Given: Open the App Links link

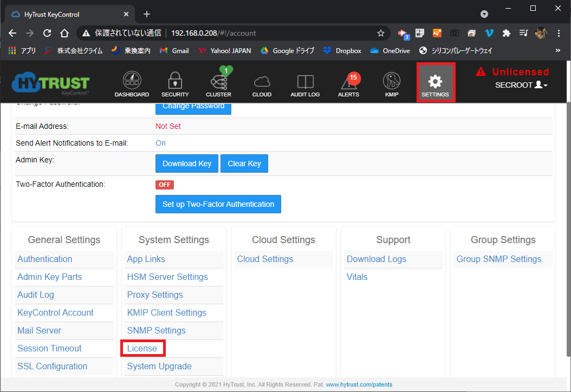Looking at the screenshot, I should tap(146, 259).
